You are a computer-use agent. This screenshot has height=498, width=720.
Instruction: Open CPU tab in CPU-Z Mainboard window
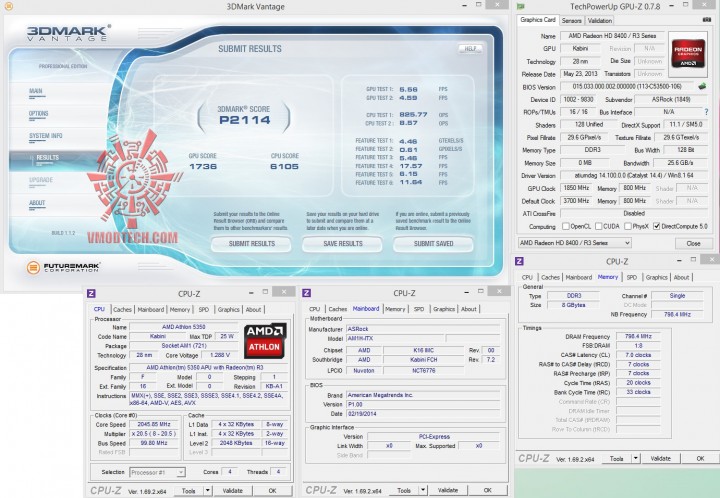click(315, 309)
